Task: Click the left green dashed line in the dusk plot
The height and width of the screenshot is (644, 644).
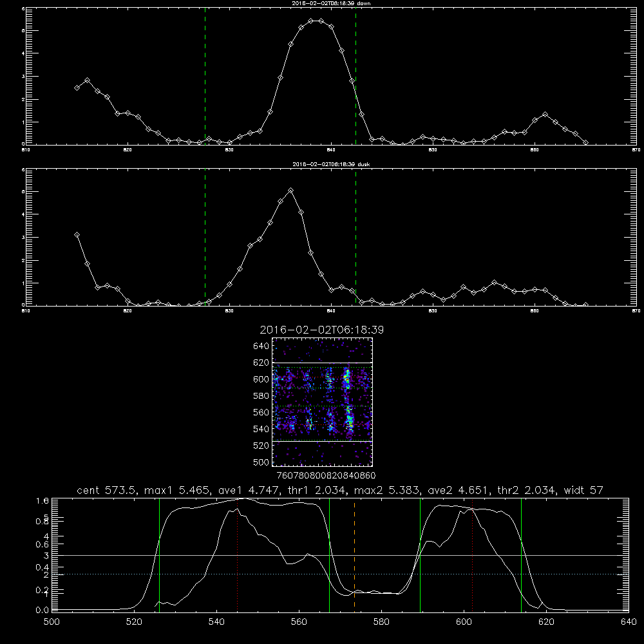Action: coord(205,237)
